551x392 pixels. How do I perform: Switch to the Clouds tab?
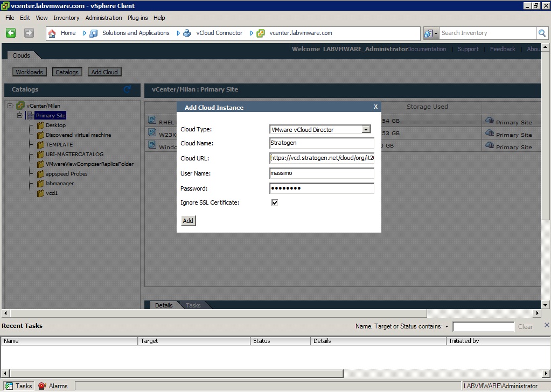click(x=22, y=55)
